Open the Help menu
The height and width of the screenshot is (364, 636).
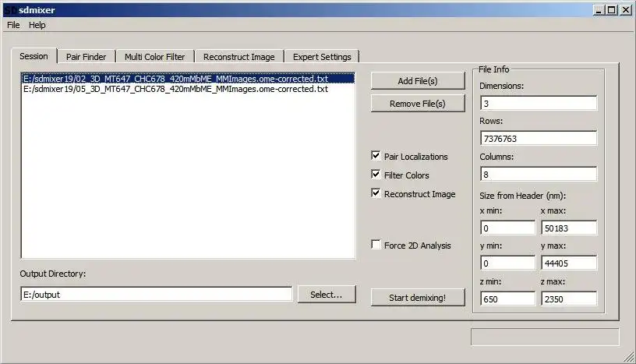click(x=37, y=25)
